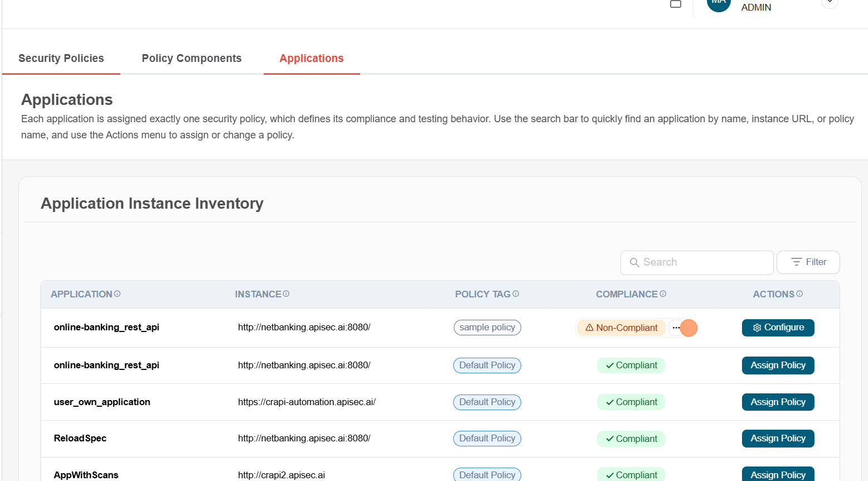Click the info icon beside INSTANCE header

click(286, 294)
